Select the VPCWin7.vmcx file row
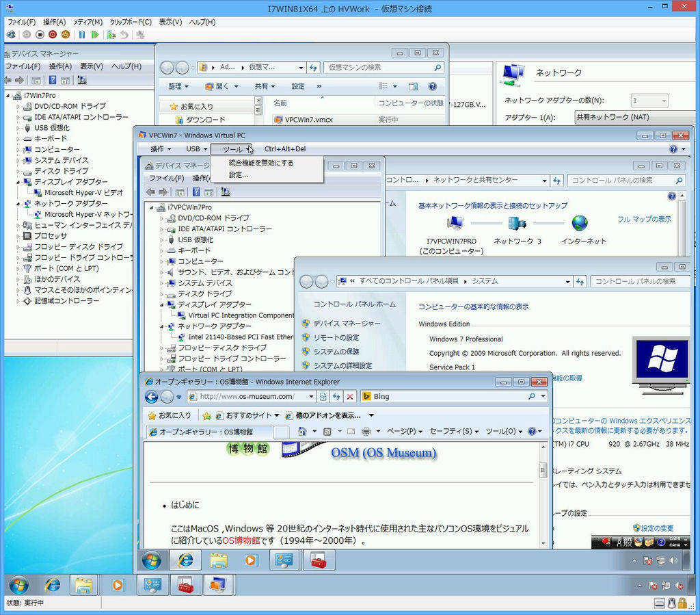Screen dimensions: 700x615 pyautogui.click(x=357, y=120)
